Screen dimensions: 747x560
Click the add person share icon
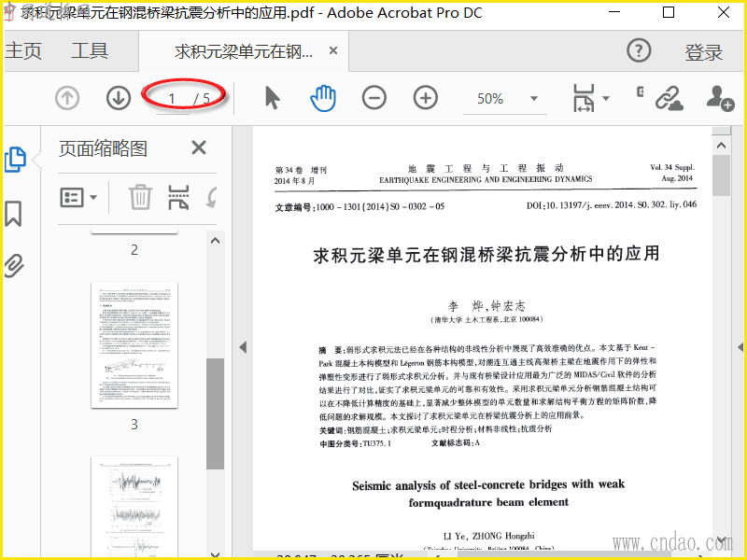click(x=720, y=99)
